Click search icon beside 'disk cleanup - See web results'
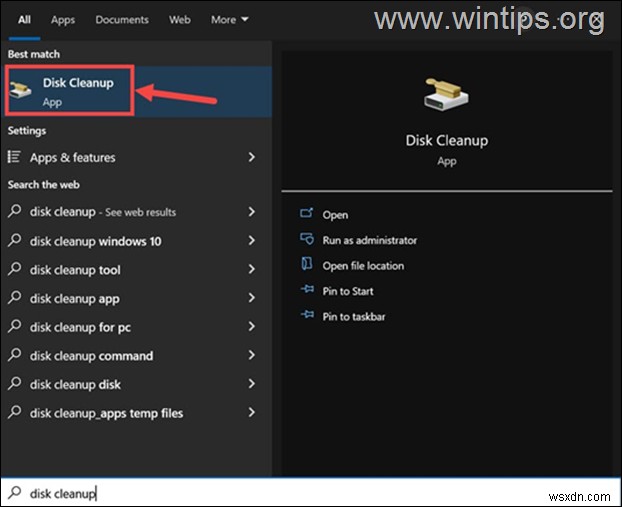622x507 pixels. pyautogui.click(x=14, y=211)
